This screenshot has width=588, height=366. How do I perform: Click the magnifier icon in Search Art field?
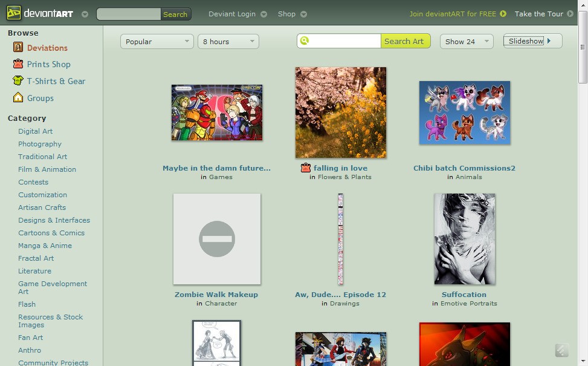(305, 41)
